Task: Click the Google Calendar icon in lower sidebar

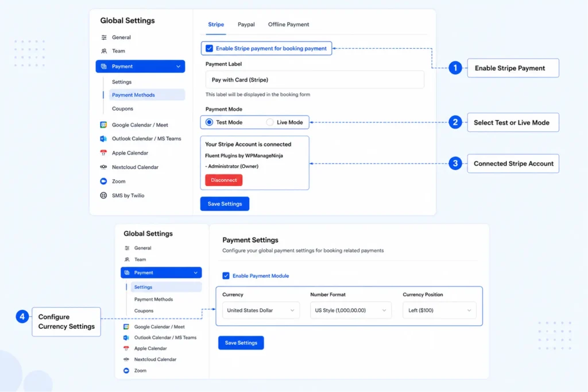Action: pyautogui.click(x=126, y=327)
